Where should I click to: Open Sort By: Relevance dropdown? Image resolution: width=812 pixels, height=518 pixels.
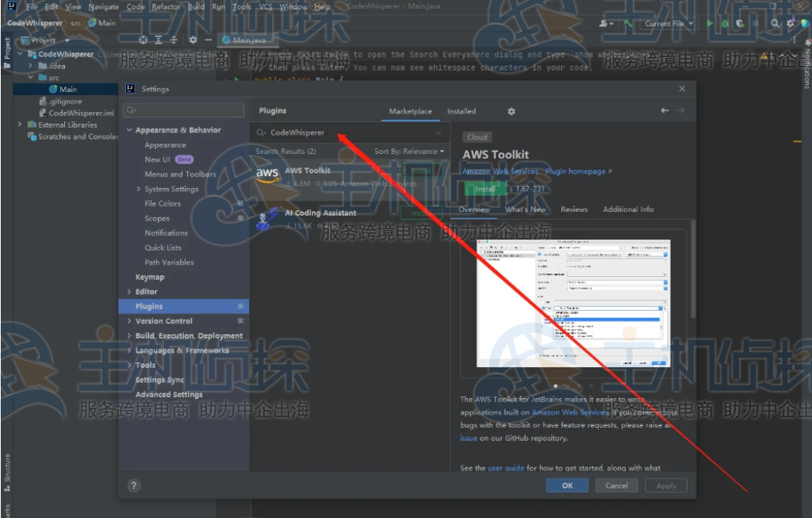point(409,152)
